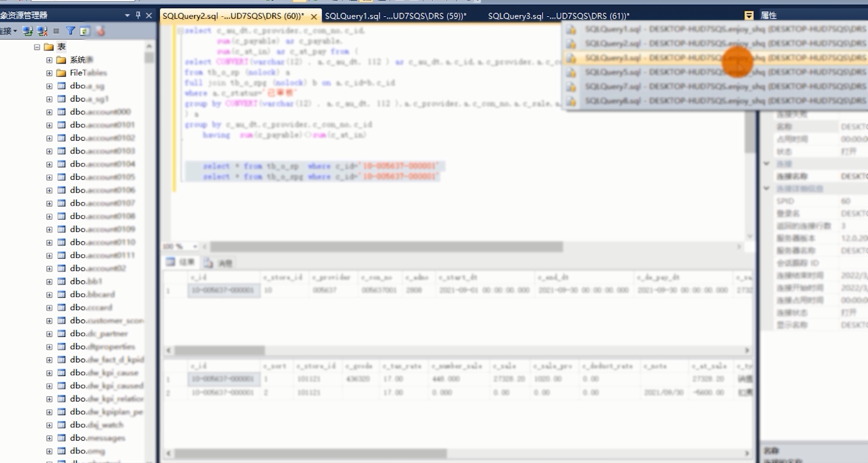Click the 27328.20 c_sale cell in second grid
The height and width of the screenshot is (463, 868).
[x=509, y=379]
